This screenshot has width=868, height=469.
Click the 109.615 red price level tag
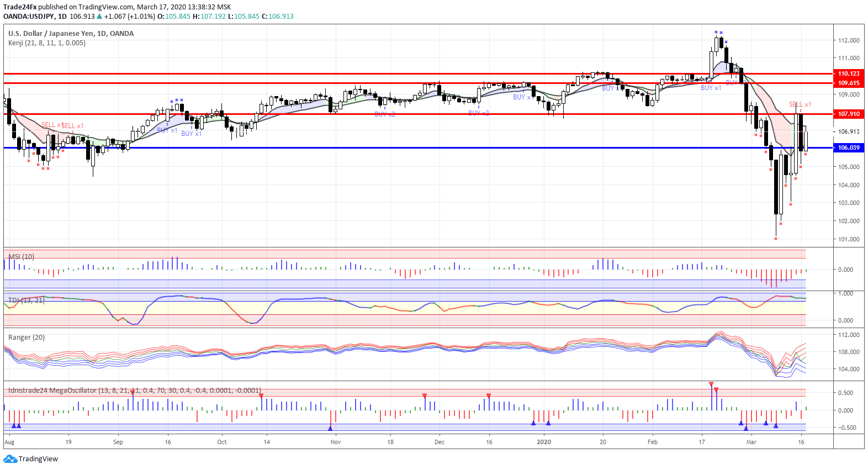[x=849, y=83]
